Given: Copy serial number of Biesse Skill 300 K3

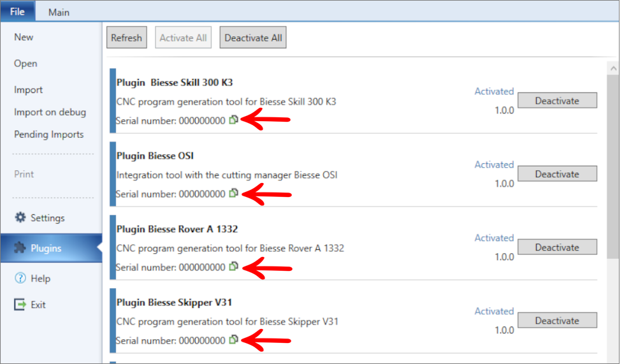Looking at the screenshot, I should (234, 120).
